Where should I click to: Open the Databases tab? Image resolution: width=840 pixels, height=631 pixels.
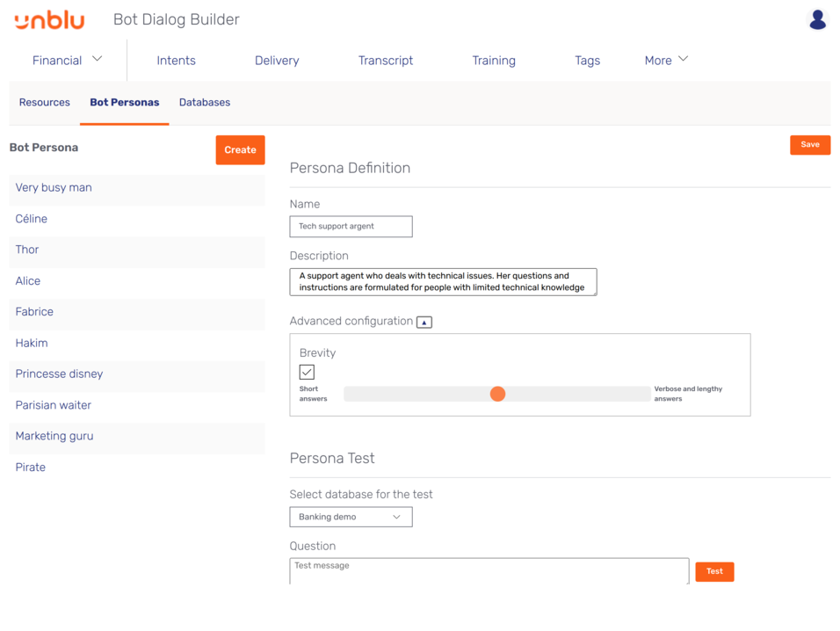[x=205, y=102]
